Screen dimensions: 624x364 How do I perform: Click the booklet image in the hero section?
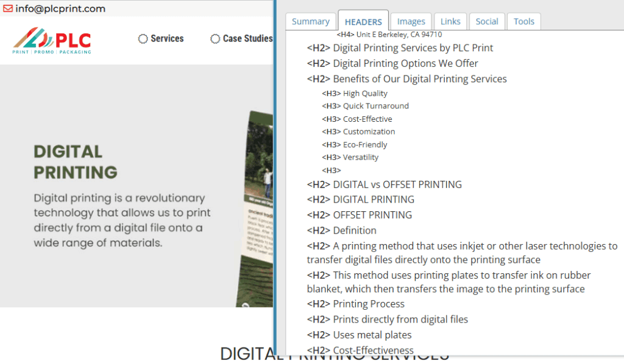[x=256, y=201]
